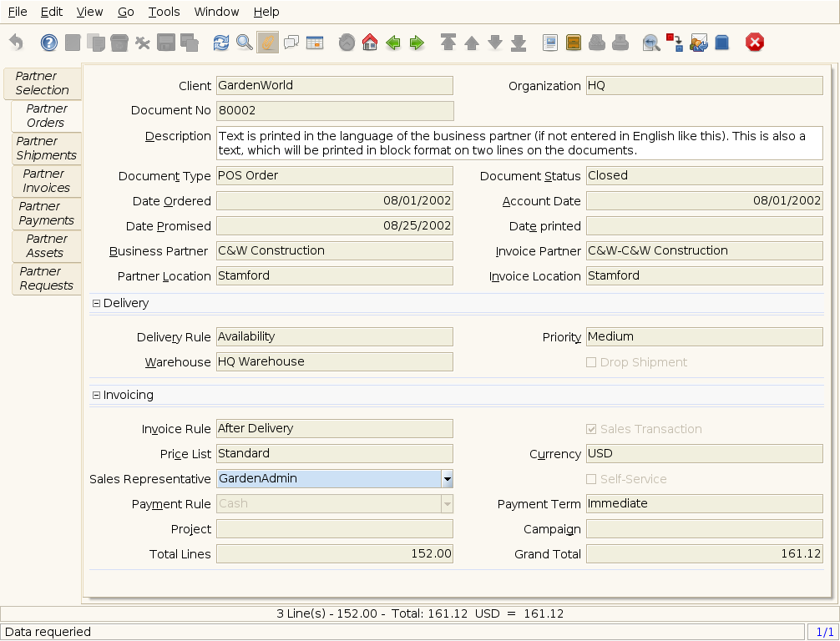Open the Tools menu
Image resolution: width=840 pixels, height=641 pixels.
(x=164, y=12)
